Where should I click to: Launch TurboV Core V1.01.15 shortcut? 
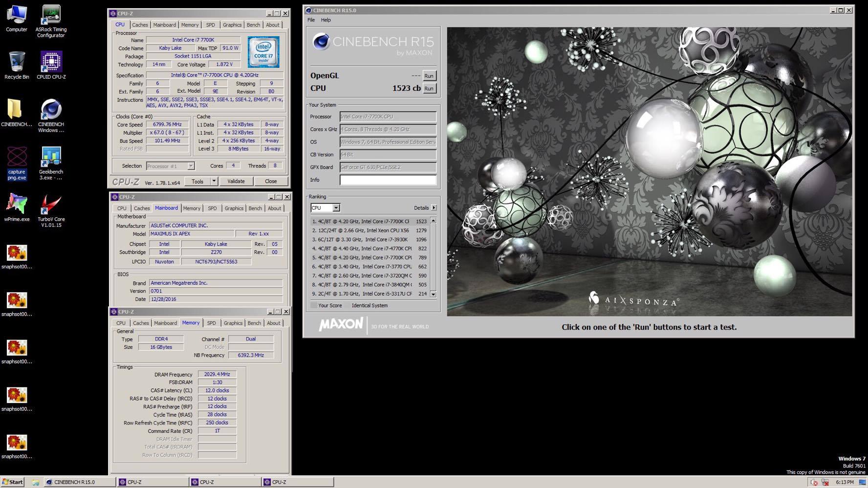tap(51, 211)
